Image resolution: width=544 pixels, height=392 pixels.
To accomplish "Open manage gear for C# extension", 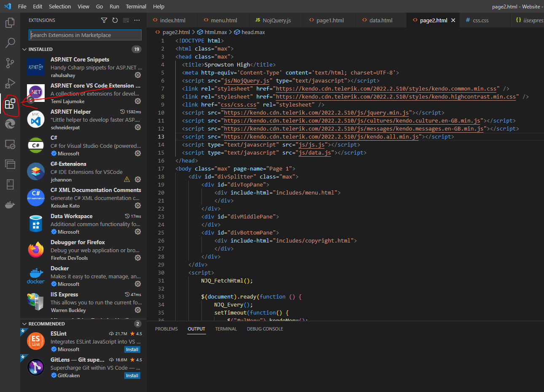I will click(x=138, y=153).
